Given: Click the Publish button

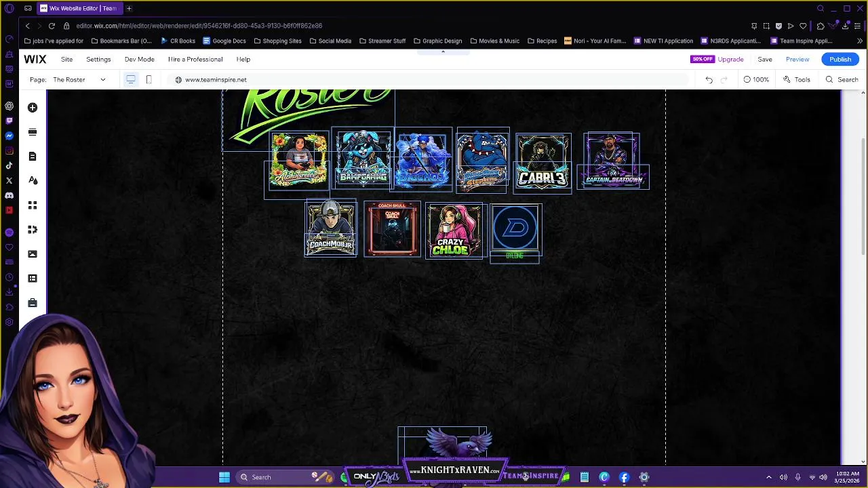Looking at the screenshot, I should click(x=840, y=60).
